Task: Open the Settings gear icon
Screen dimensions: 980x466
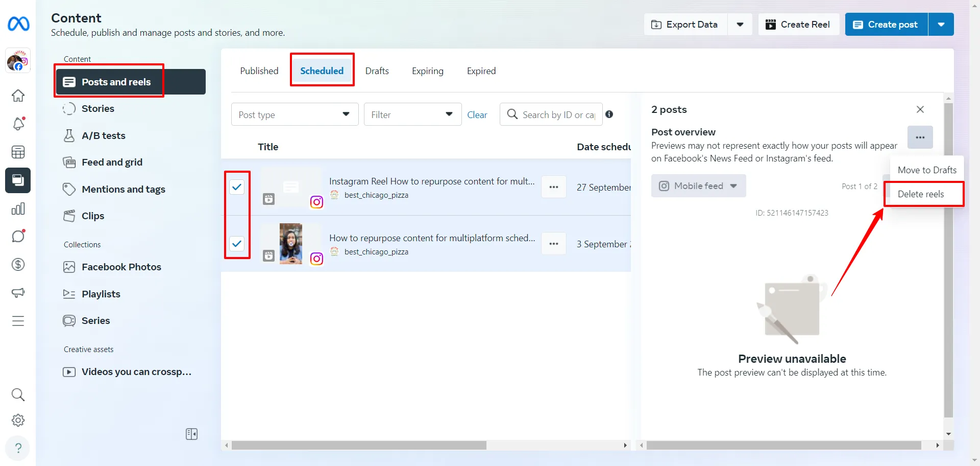Action: click(x=18, y=421)
